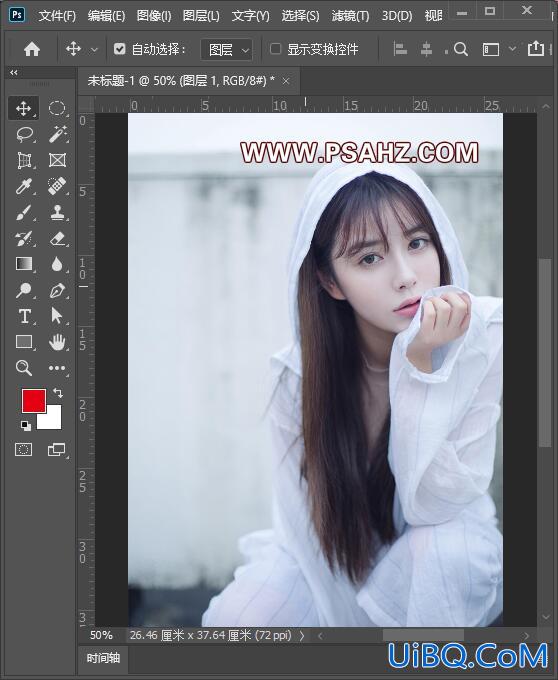Click the scroll up arrow of canvas
The image size is (558, 680).
tap(545, 106)
